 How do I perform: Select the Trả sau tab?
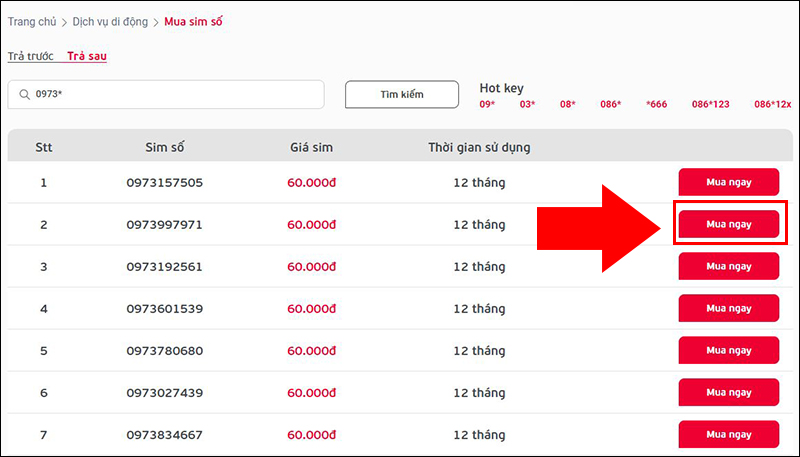87,56
